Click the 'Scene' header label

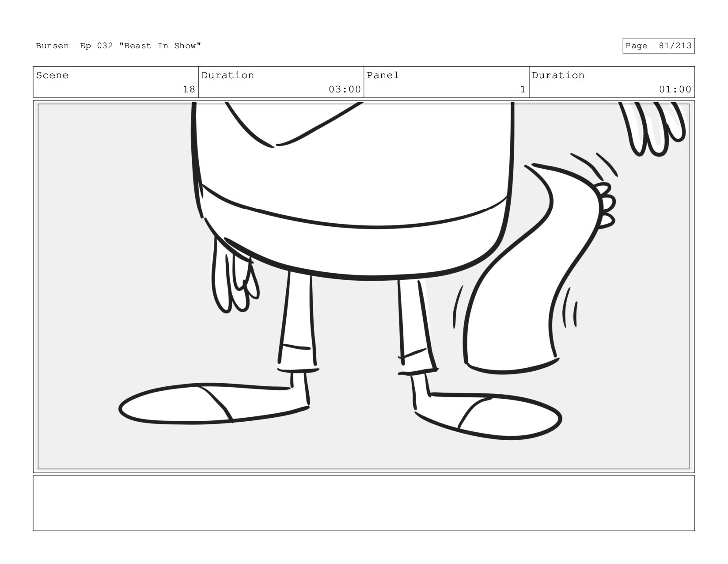[52, 76]
